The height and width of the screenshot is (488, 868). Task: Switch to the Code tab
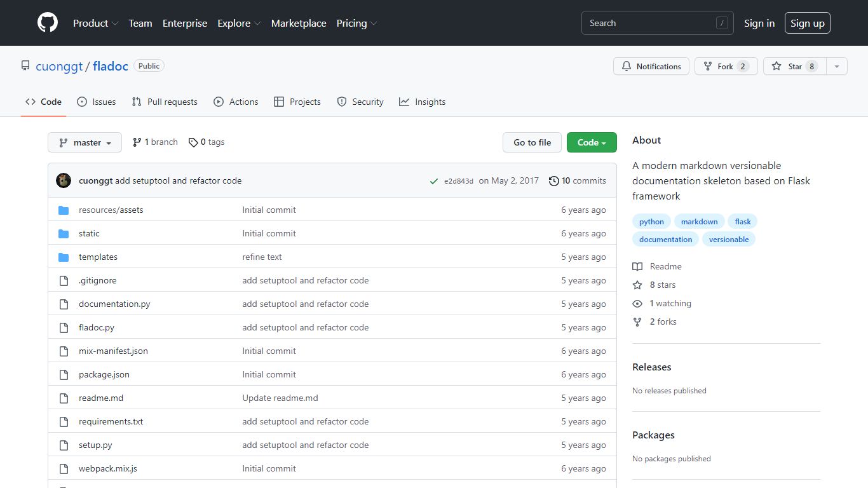pyautogui.click(x=43, y=102)
